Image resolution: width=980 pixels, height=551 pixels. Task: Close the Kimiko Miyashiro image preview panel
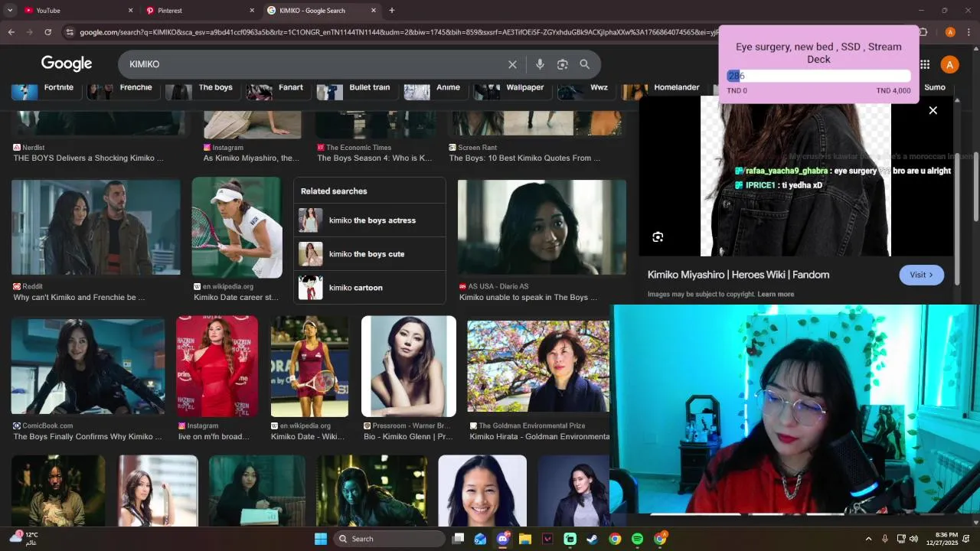933,110
